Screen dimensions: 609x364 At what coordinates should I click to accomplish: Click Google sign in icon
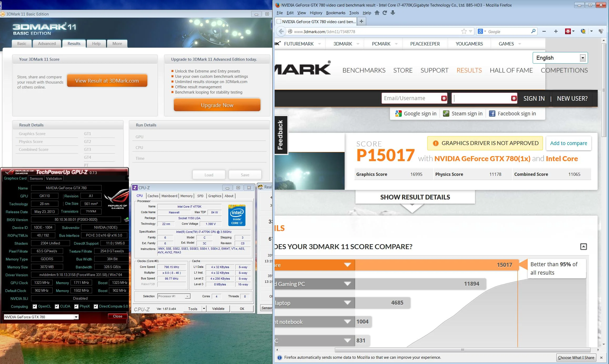pyautogui.click(x=398, y=114)
